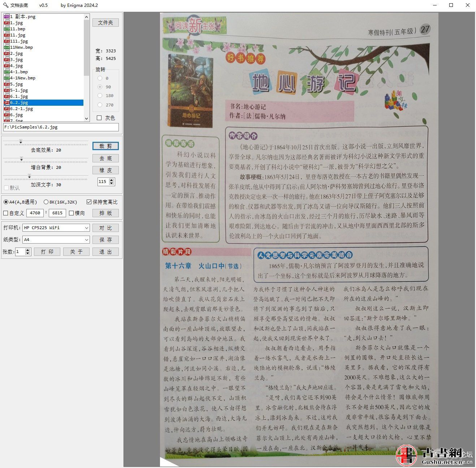Image resolution: width=476 pixels, height=468 pixels.
Task: Increase the eraser size stepper value
Action: [112, 180]
